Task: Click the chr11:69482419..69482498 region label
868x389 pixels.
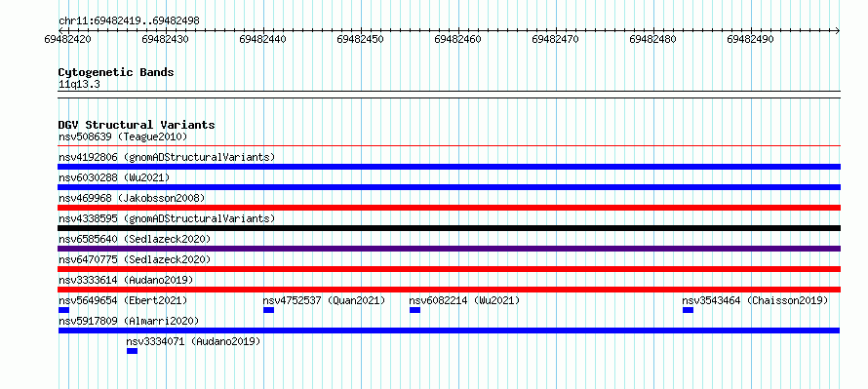Action: click(129, 20)
